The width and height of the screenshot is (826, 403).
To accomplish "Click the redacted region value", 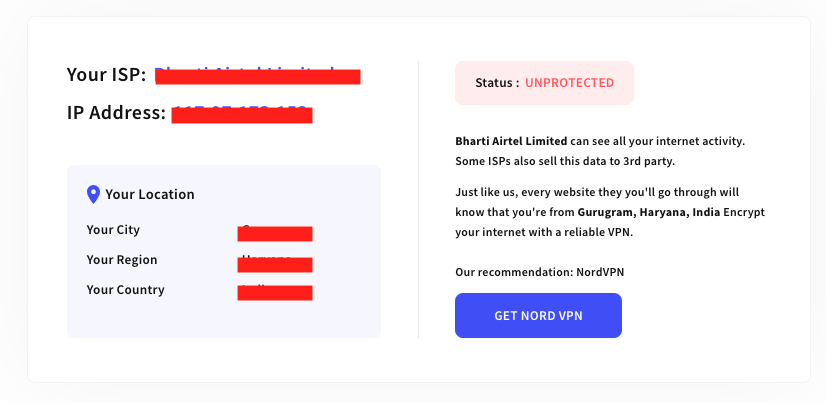I will tap(275, 264).
